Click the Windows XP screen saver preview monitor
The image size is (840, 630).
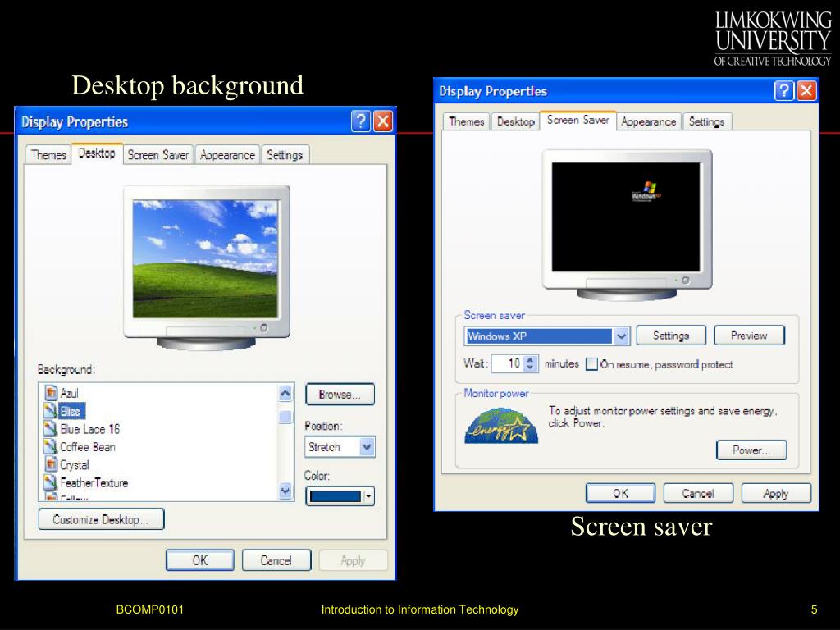[626, 217]
